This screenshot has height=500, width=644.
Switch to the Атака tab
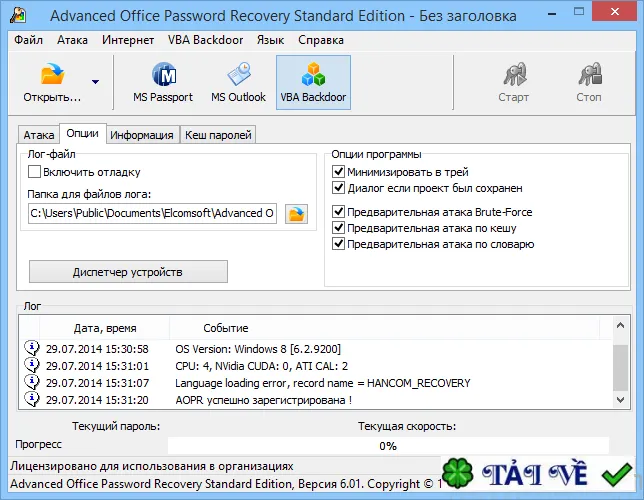click(39, 135)
